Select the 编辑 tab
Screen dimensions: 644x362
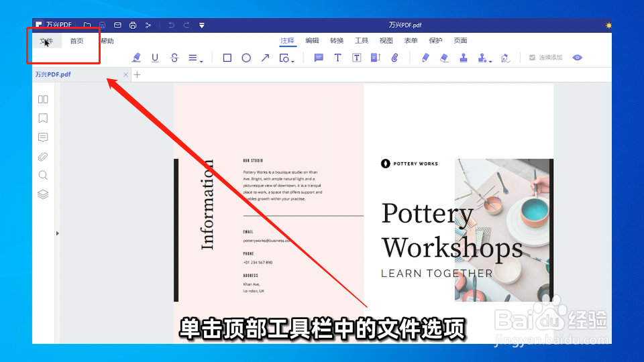[x=312, y=41]
